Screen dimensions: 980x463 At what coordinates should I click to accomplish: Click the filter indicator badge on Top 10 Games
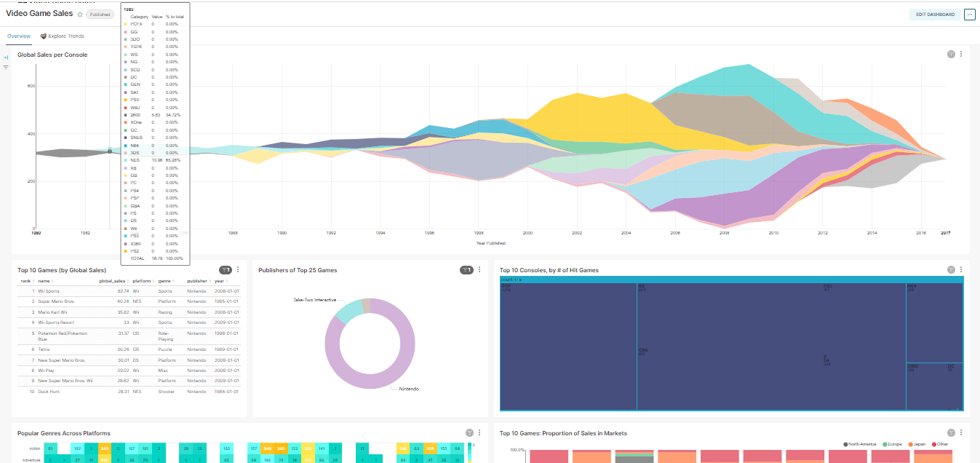224,269
